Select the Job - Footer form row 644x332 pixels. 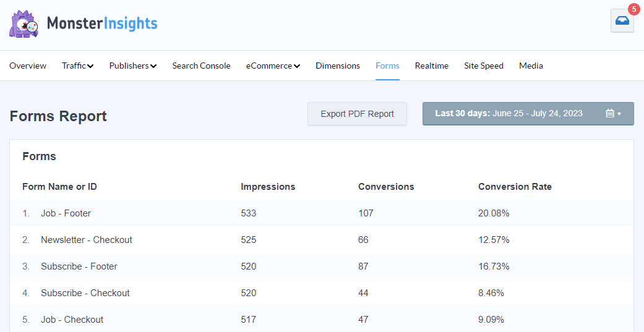point(66,213)
